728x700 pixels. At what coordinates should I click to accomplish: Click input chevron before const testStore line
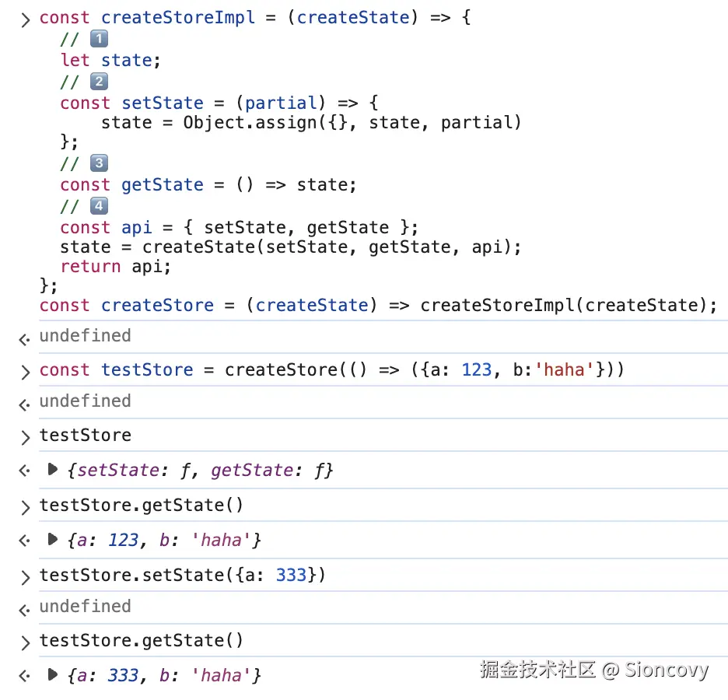(25, 370)
